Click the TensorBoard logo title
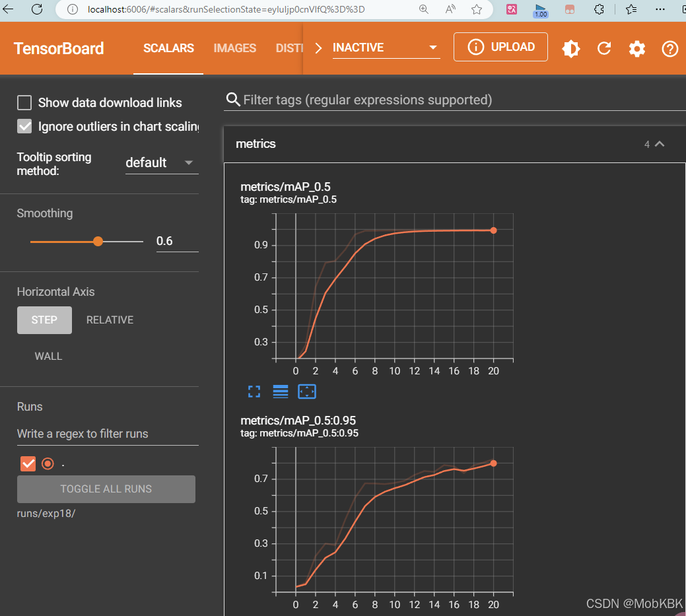Viewport: 686px width, 616px height. (59, 48)
